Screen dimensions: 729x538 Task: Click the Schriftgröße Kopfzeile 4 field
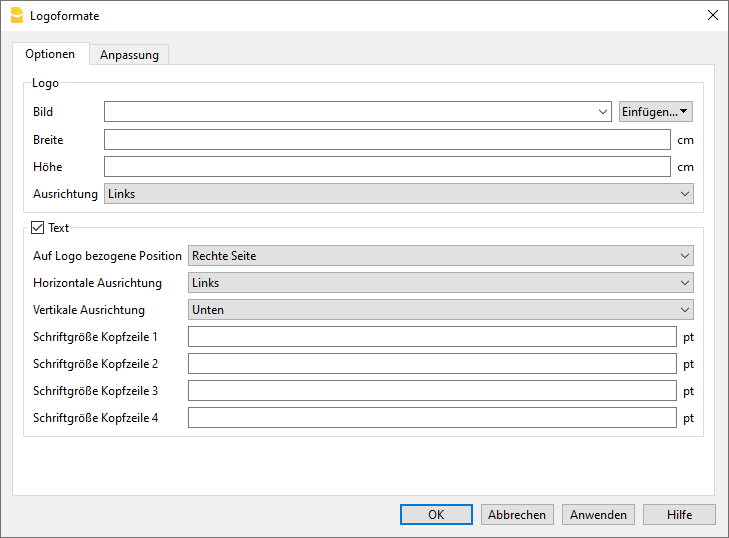[432, 418]
